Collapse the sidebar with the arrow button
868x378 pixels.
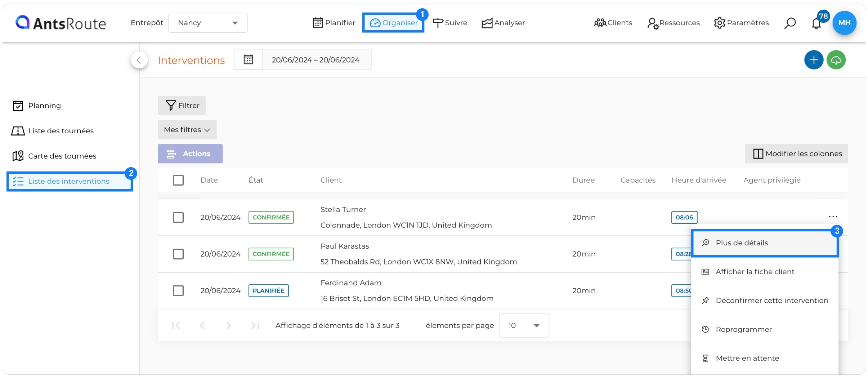point(139,60)
